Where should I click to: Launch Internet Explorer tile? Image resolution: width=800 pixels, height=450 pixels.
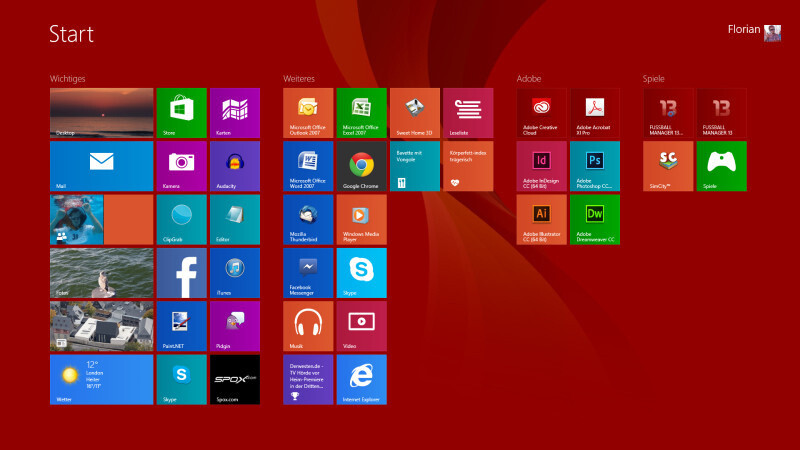[361, 380]
